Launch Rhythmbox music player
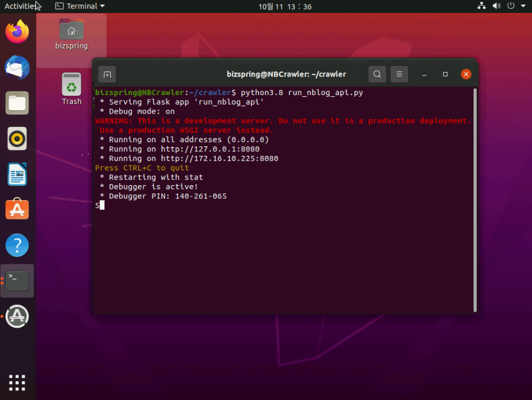 (x=17, y=138)
